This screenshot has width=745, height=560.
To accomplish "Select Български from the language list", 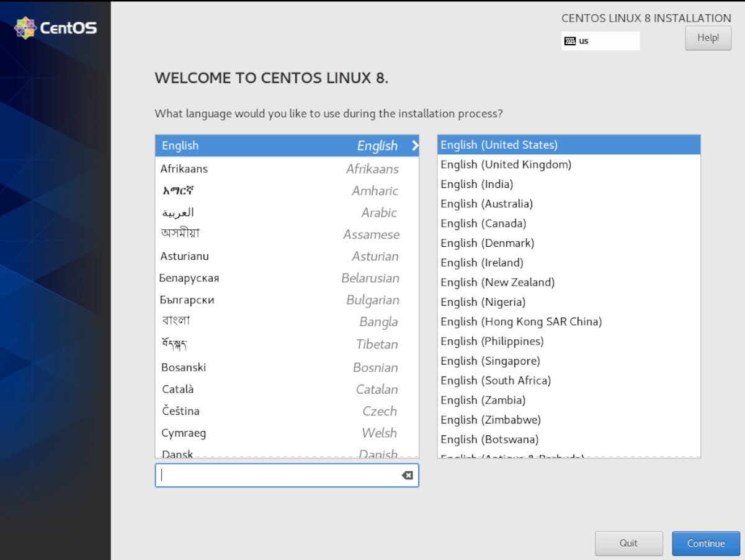I will pos(186,300).
